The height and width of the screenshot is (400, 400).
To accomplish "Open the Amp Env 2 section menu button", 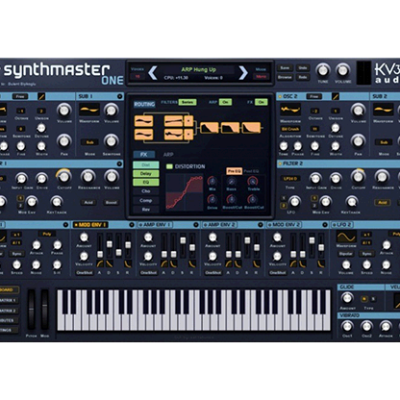I will coord(260,225).
